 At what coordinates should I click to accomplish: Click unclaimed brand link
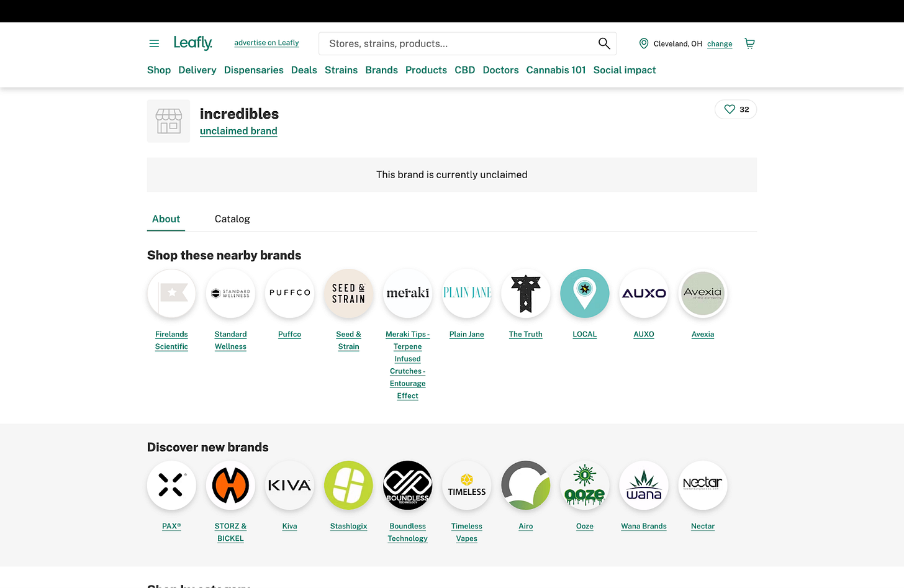[x=238, y=131]
